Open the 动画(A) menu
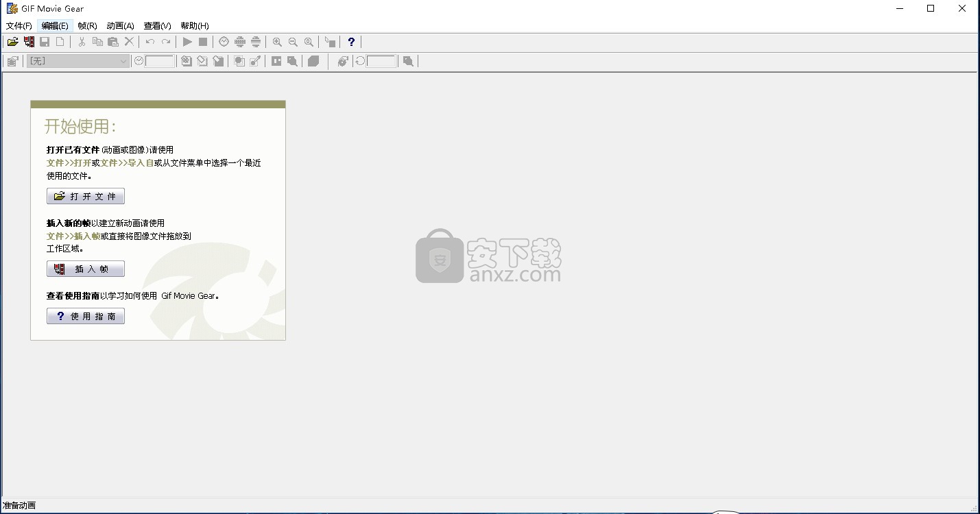Screen dimensions: 980x514 (x=120, y=26)
